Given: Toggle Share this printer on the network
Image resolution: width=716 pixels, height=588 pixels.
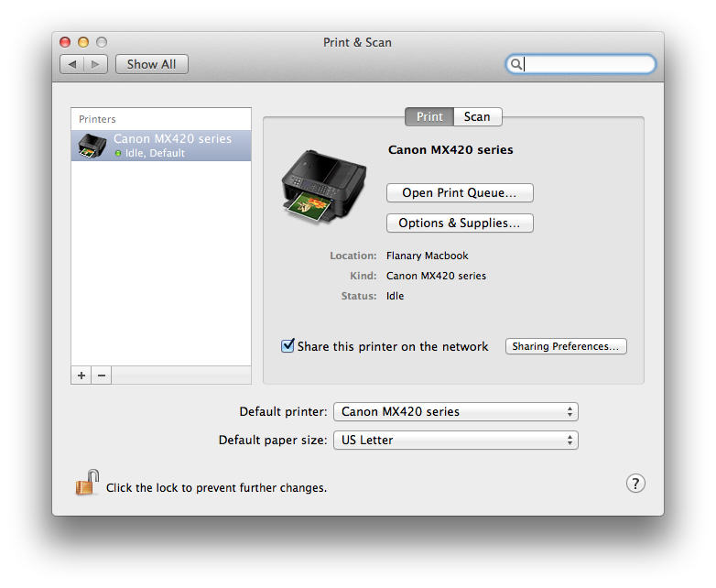Looking at the screenshot, I should (x=287, y=346).
